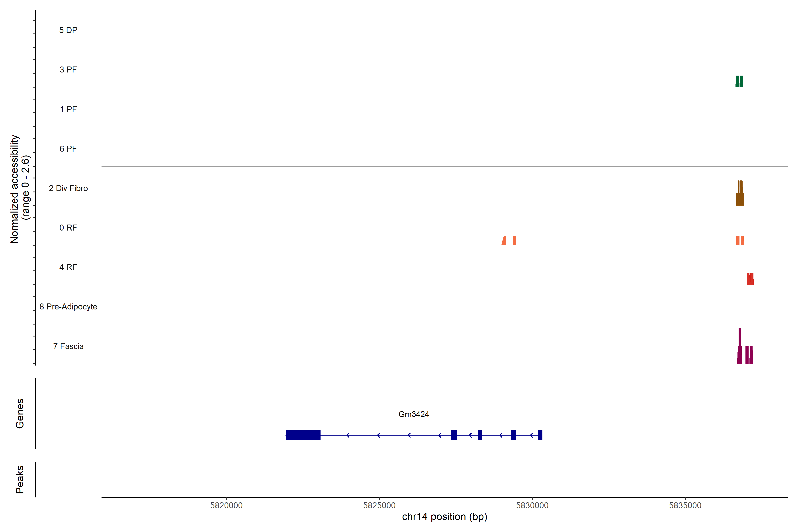Click the rightmost Gm3424 exon block
The image size is (798, 532).
point(540,435)
